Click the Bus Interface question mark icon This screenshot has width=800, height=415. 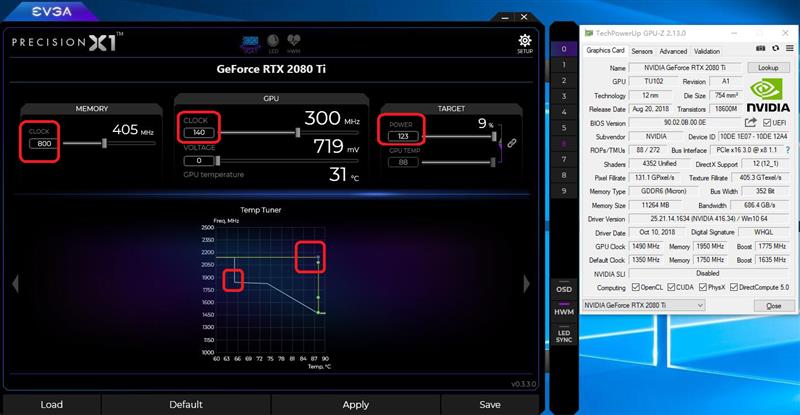[x=788, y=150]
